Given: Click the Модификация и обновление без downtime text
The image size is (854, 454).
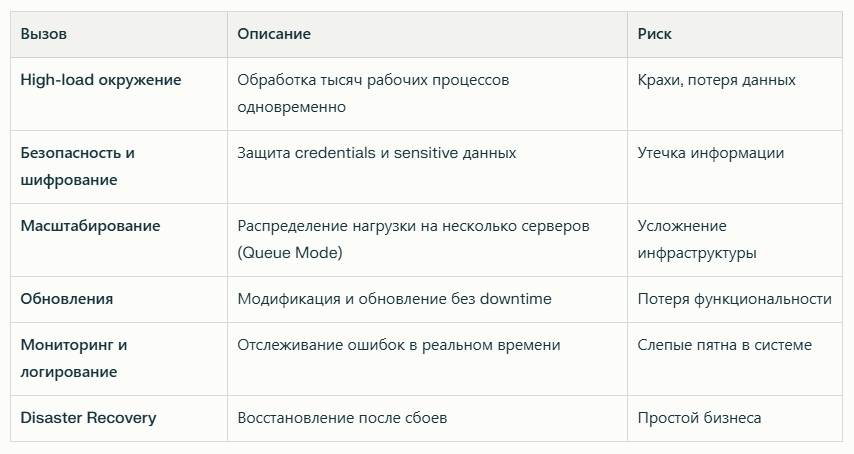Looking at the screenshot, I should point(394,299).
